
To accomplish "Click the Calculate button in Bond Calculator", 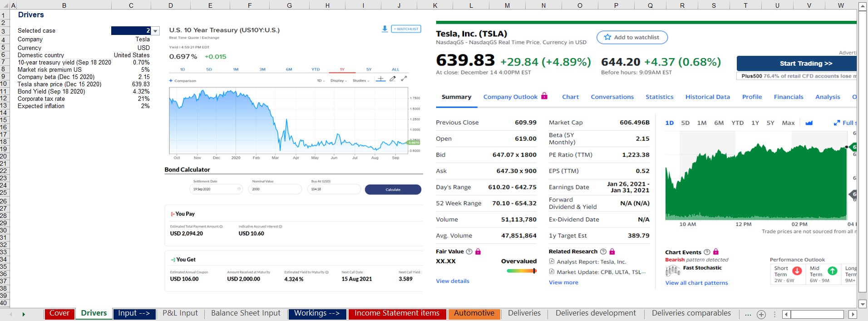I will [393, 189].
